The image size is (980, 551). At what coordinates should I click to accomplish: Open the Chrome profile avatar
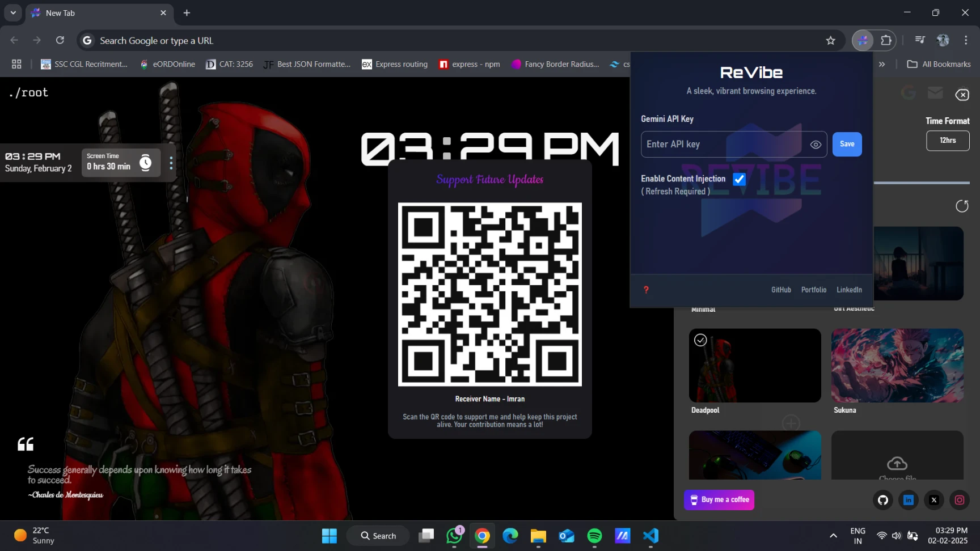pos(943,40)
